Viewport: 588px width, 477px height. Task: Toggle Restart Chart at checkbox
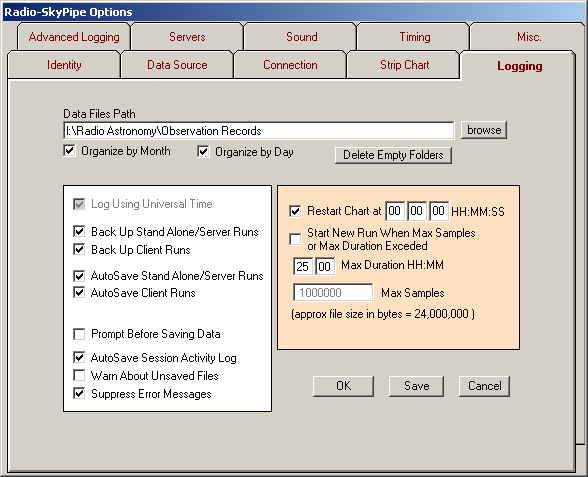point(295,211)
